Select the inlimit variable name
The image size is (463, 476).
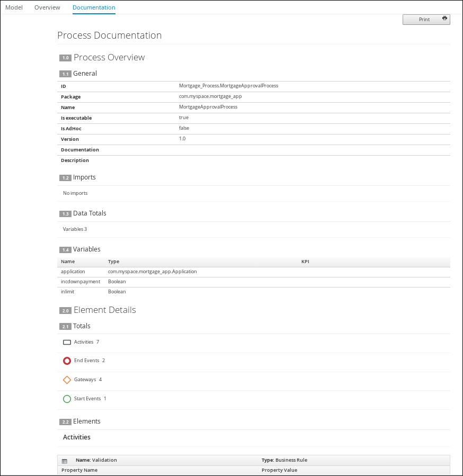[x=67, y=292]
